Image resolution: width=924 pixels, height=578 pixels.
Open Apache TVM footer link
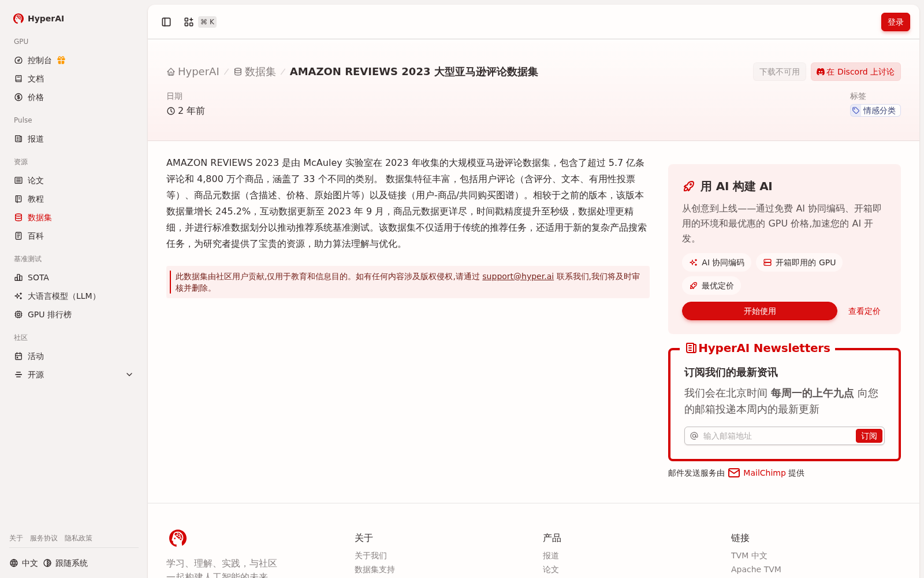pos(756,569)
